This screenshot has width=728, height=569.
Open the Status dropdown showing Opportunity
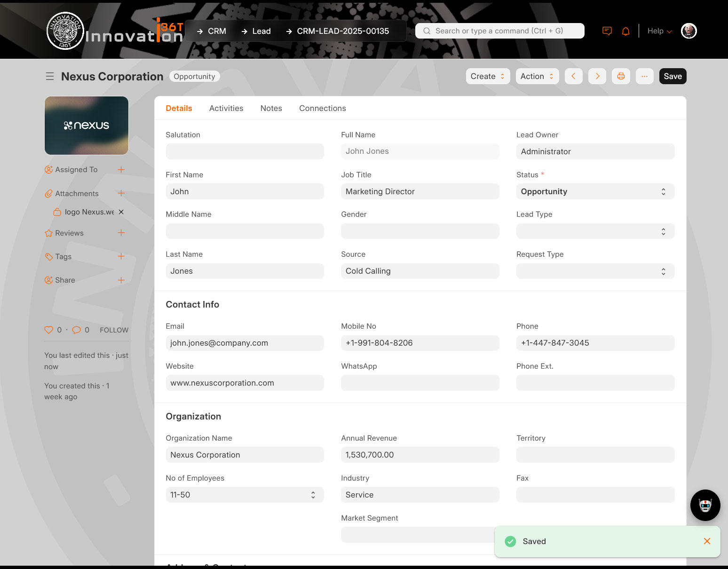click(595, 191)
